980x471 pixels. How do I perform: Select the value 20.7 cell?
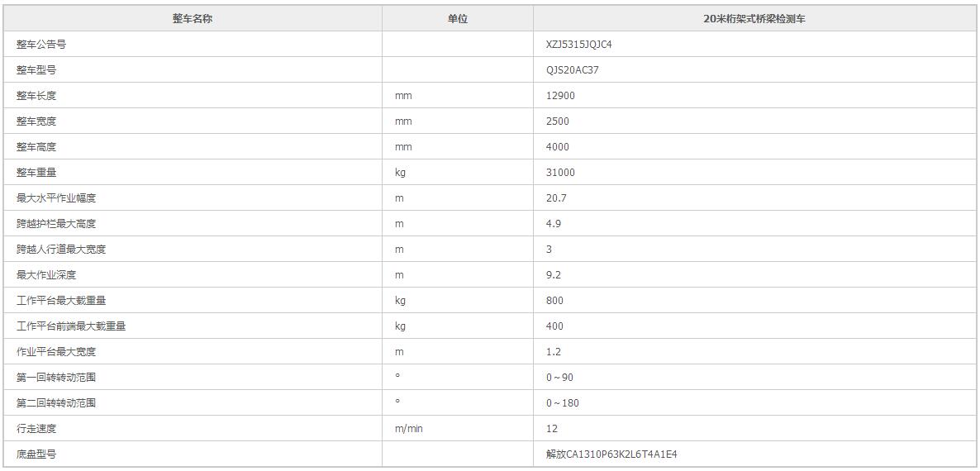(556, 198)
